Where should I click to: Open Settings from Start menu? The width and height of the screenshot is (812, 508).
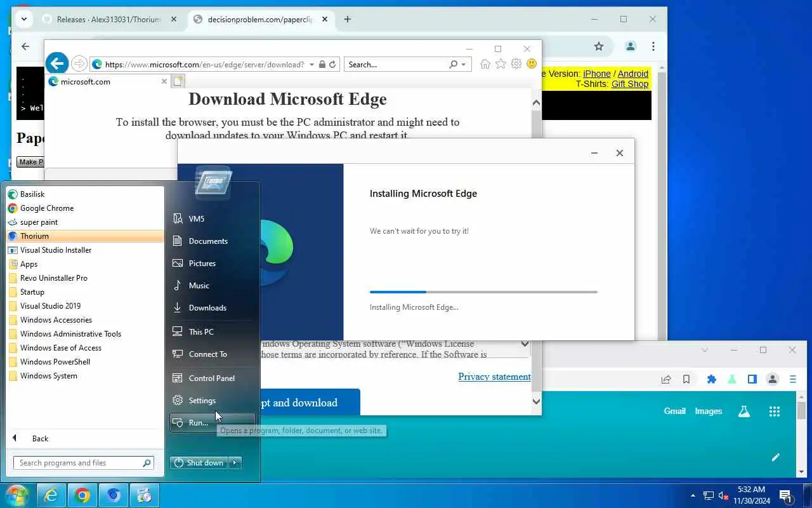(212, 400)
